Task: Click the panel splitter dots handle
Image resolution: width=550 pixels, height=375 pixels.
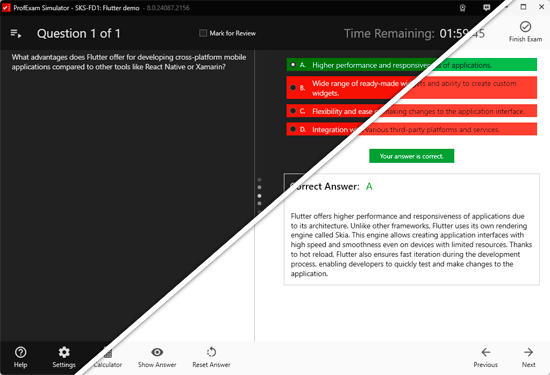Action: click(x=259, y=195)
